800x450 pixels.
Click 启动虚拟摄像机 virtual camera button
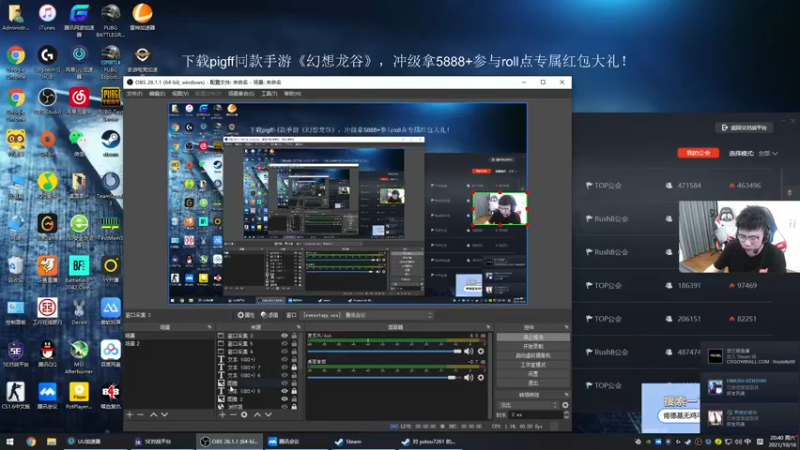tap(533, 356)
